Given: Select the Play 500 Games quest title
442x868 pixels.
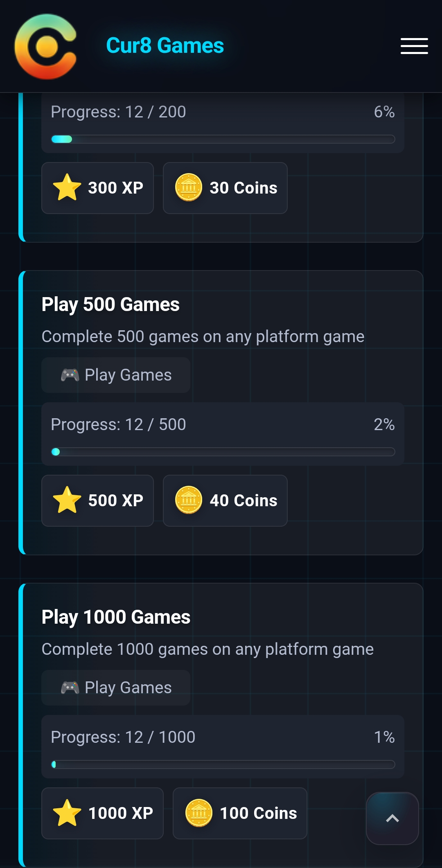Looking at the screenshot, I should tap(110, 304).
